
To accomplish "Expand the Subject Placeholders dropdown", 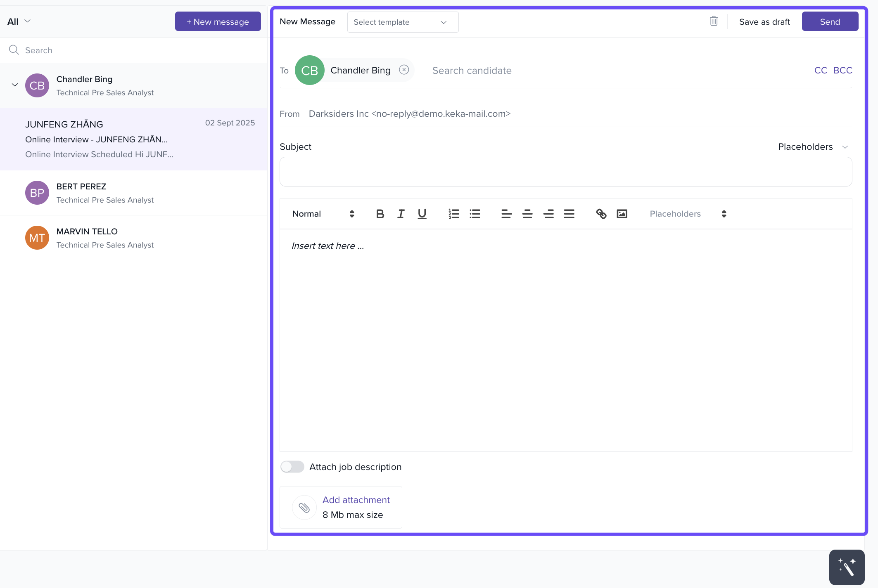I will 812,147.
